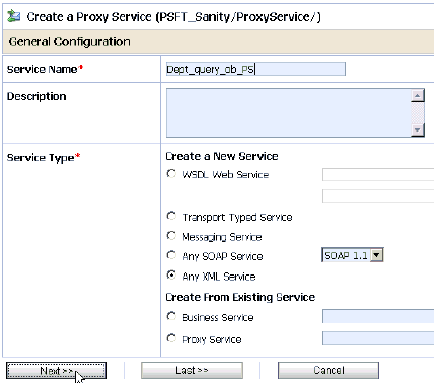Click inside the Description text area
434x383 pixels.
[x=289, y=113]
